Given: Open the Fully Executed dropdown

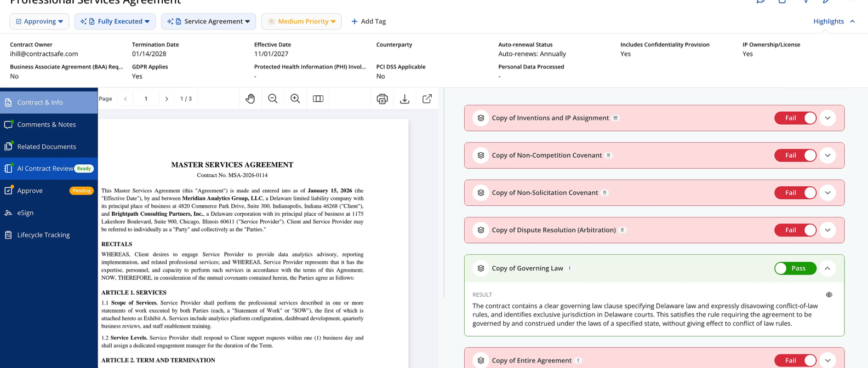Looking at the screenshot, I should pos(115,21).
